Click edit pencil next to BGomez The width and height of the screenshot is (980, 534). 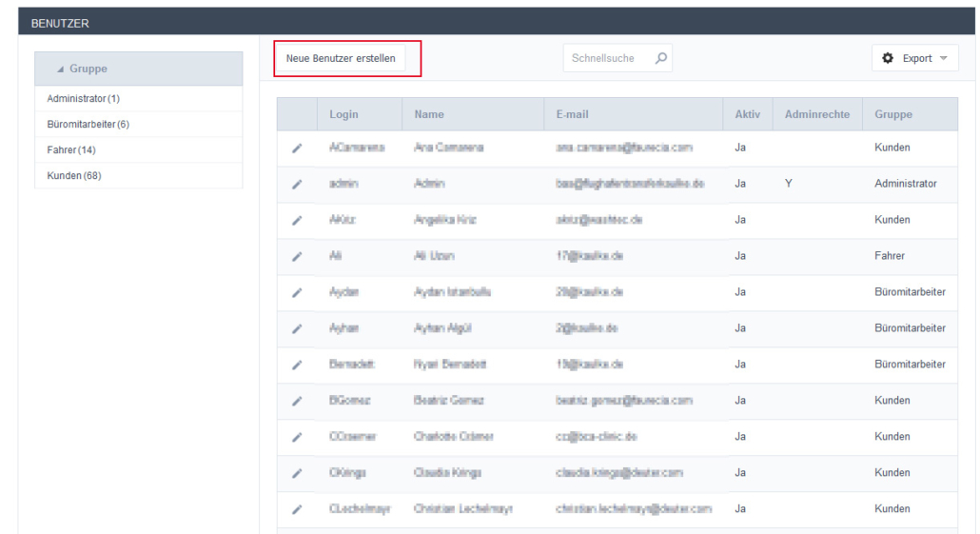[x=297, y=401]
